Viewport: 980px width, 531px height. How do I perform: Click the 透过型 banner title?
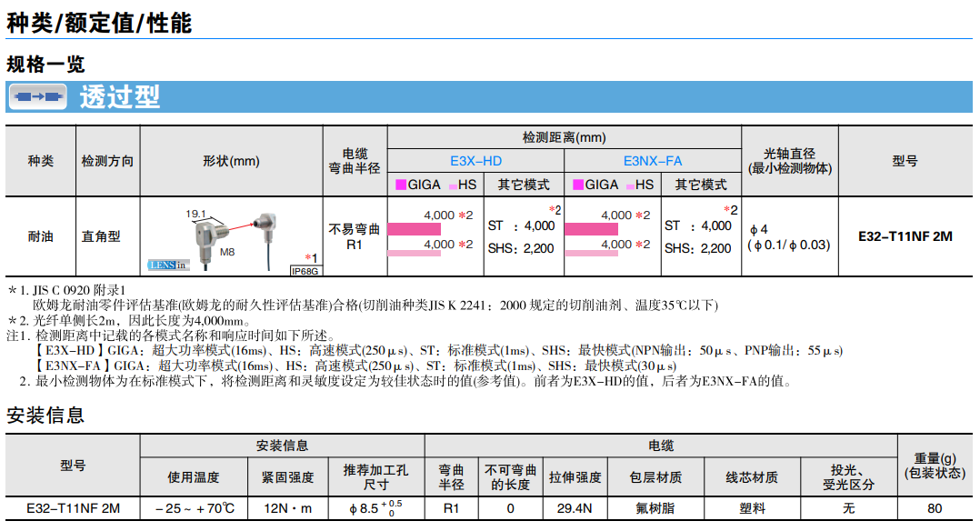pos(120,97)
